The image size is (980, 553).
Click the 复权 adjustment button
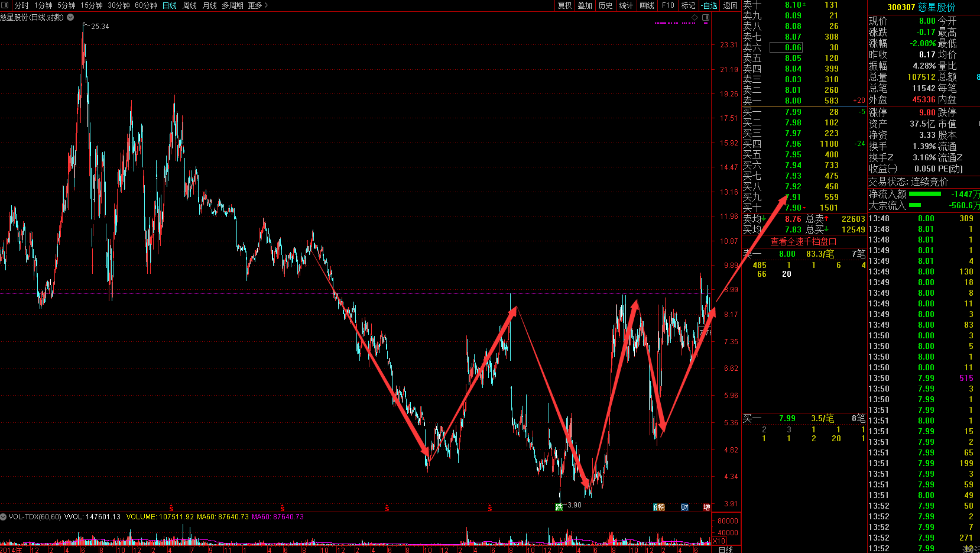(x=564, y=5)
